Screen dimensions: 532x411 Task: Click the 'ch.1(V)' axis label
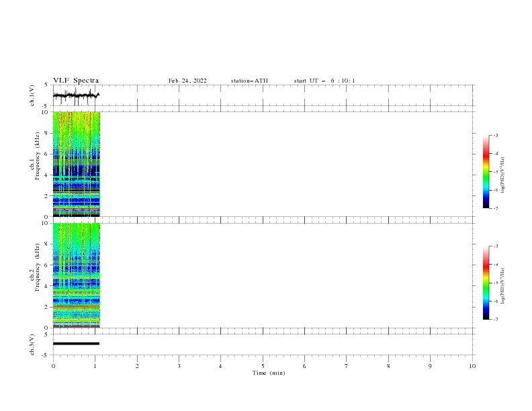click(32, 95)
